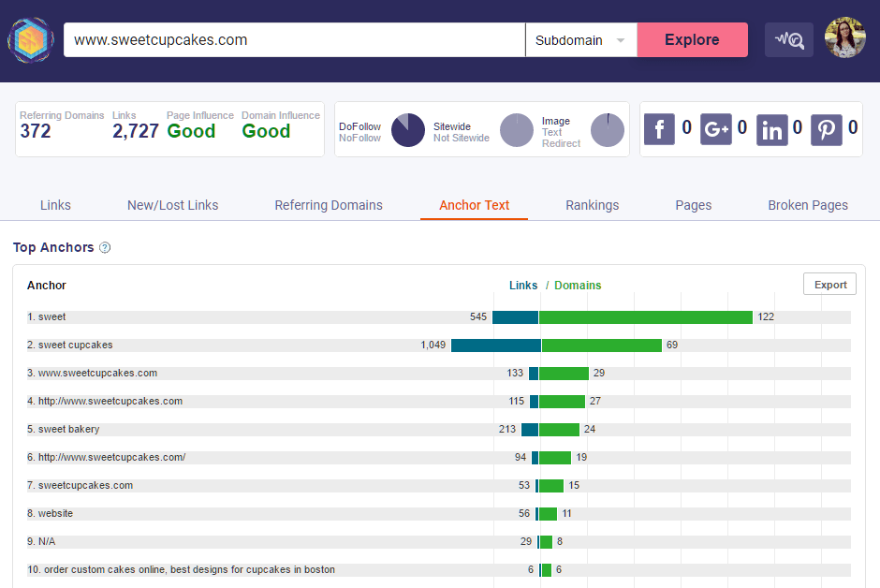Click the '6. http://www.sweetcupcakes.com/' anchor label

[107, 457]
